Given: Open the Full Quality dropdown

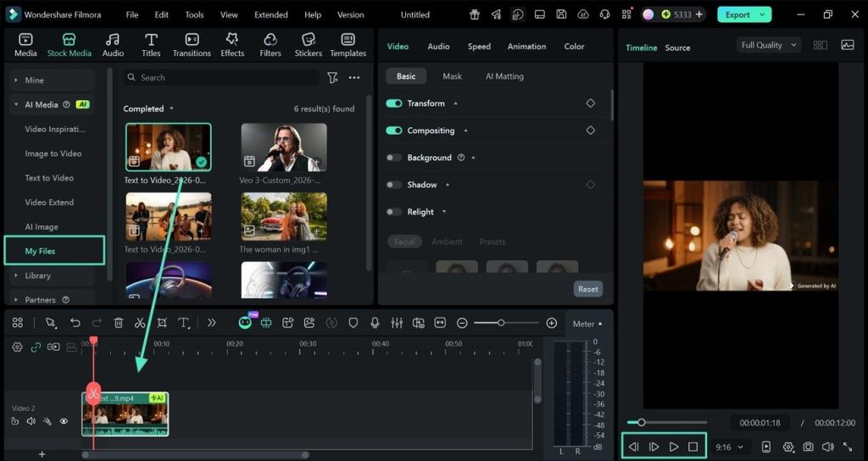Looking at the screenshot, I should (x=769, y=45).
